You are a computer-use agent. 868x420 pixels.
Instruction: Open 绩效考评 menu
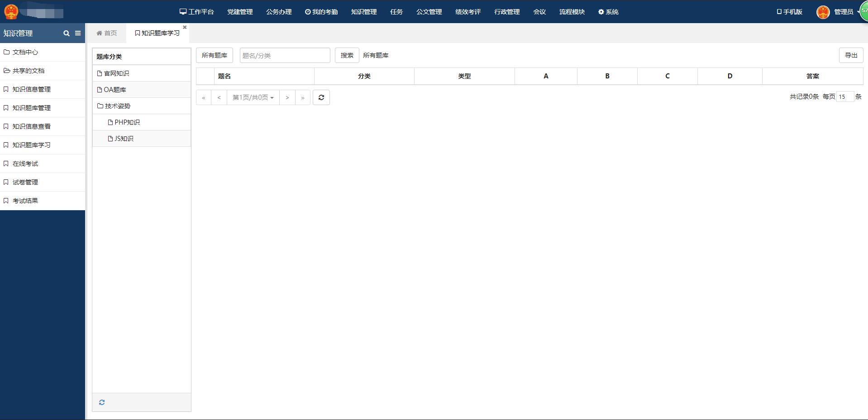[468, 12]
